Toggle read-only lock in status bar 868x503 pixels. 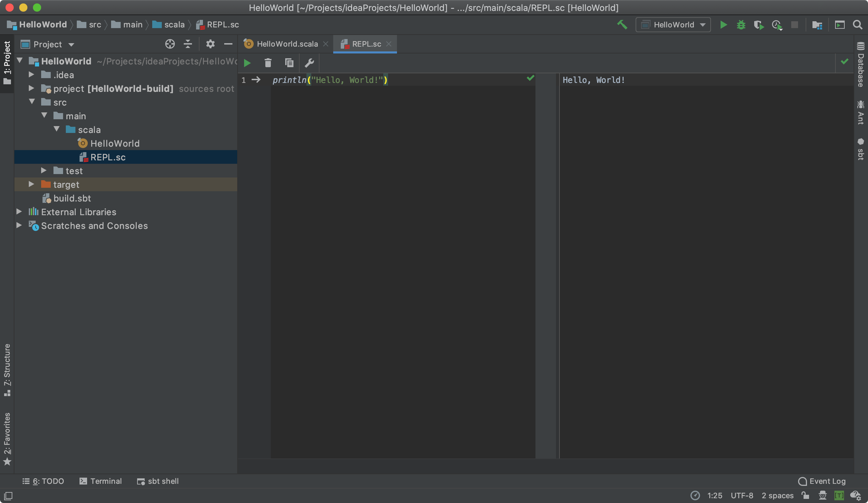pos(805,495)
